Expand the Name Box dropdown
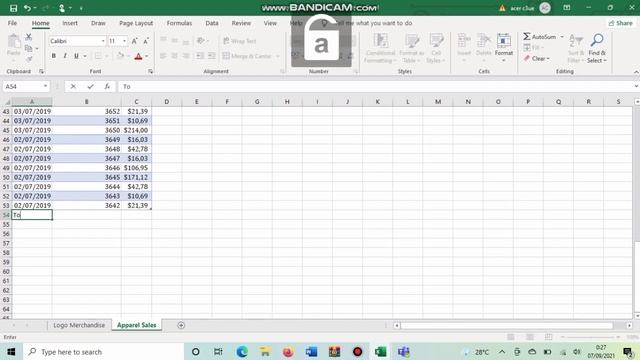 tap(45, 87)
